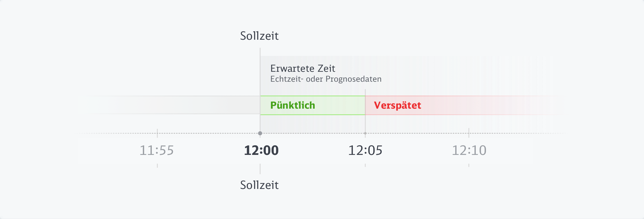644x219 pixels.
Task: Click the vertical line under the top Sollzeit label
Action: [260, 71]
